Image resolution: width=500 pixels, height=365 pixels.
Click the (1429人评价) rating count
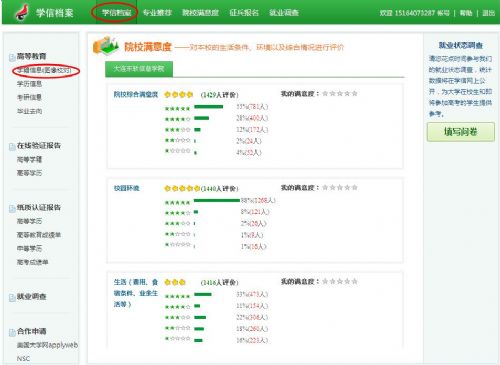point(220,95)
